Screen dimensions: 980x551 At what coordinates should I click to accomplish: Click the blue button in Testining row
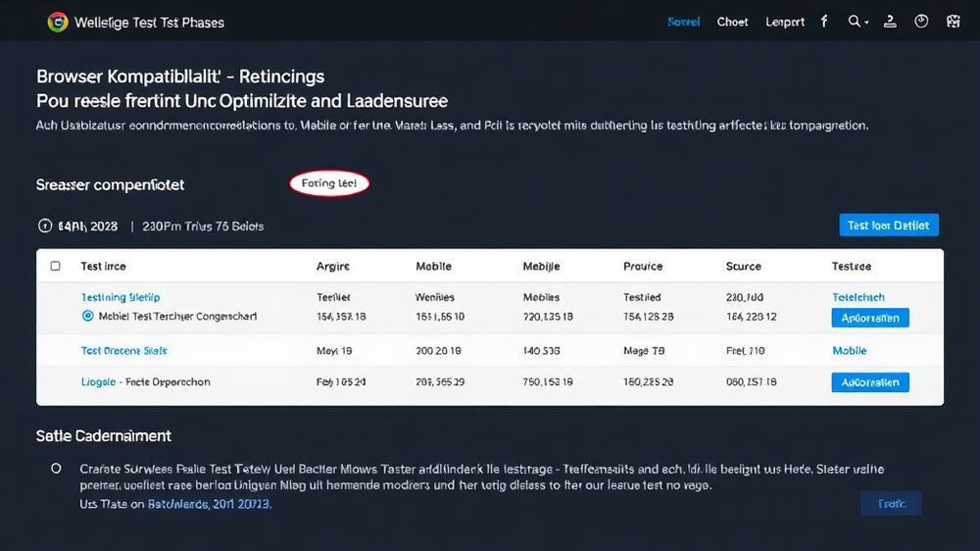pos(870,318)
